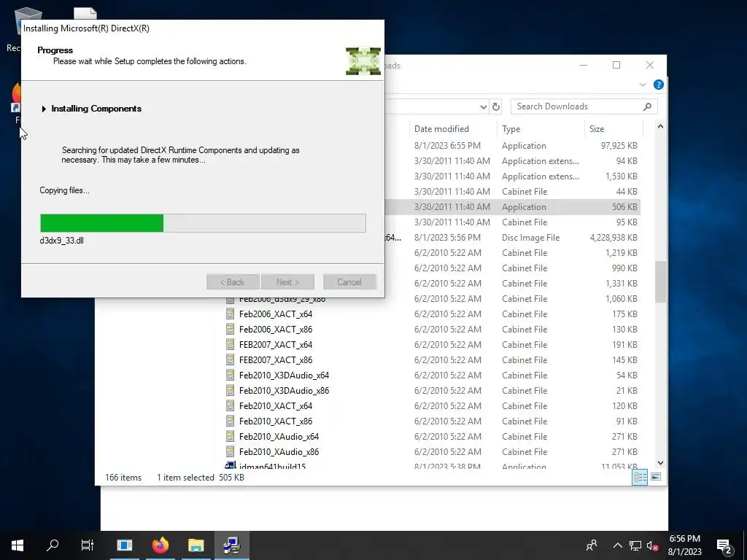Refresh the Downloads folder
The height and width of the screenshot is (560, 747).
[x=496, y=106]
